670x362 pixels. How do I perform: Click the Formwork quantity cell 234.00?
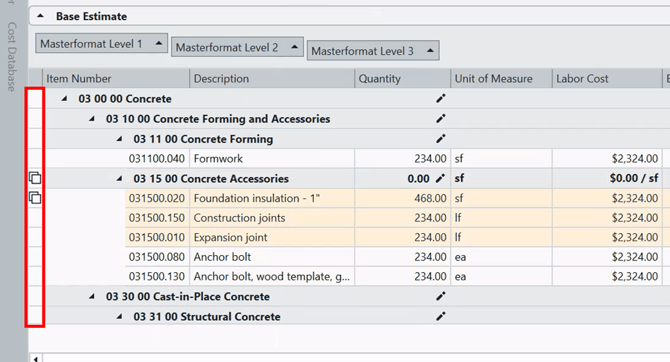pyautogui.click(x=402, y=159)
